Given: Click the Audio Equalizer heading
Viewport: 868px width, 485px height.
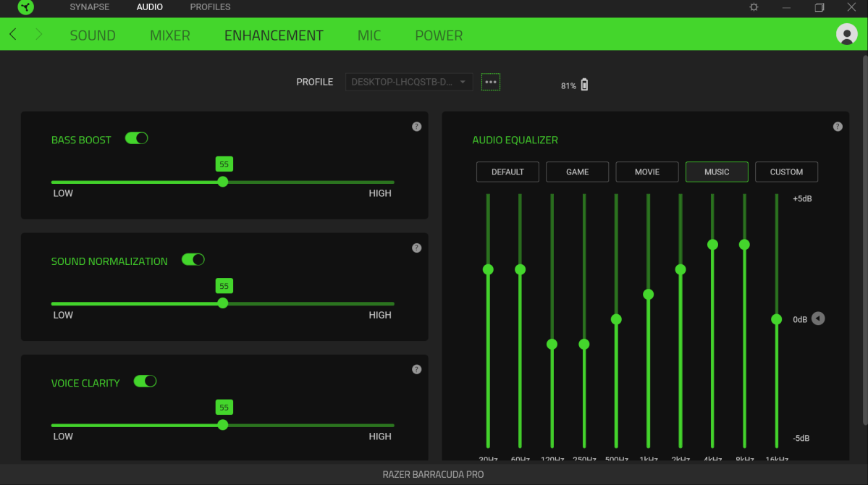Looking at the screenshot, I should click(x=515, y=140).
